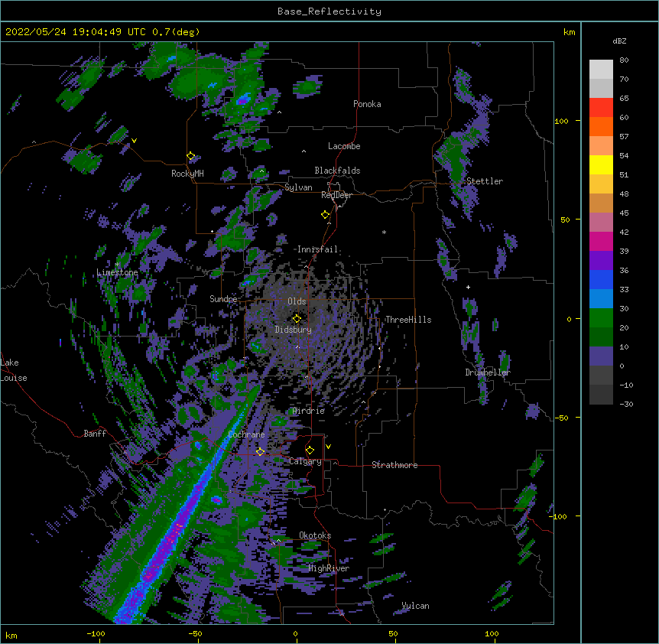
Task: Click the radar site marker between Olds and Didsbury
Action: pos(297,318)
